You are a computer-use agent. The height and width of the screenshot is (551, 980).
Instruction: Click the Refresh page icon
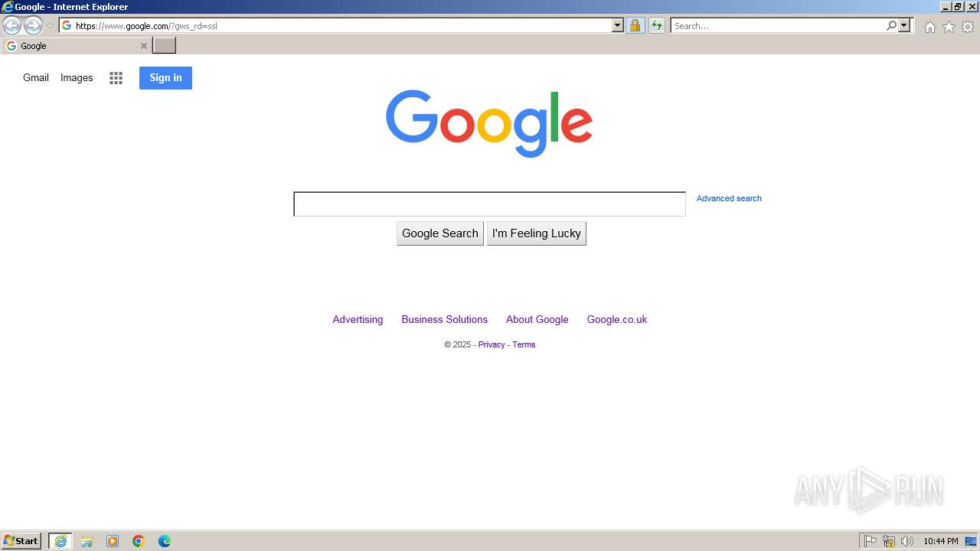coord(657,26)
